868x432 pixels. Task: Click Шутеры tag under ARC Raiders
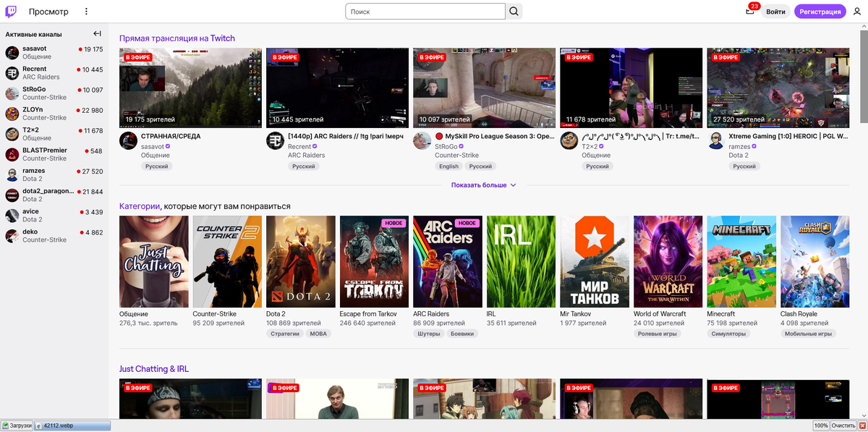click(429, 334)
